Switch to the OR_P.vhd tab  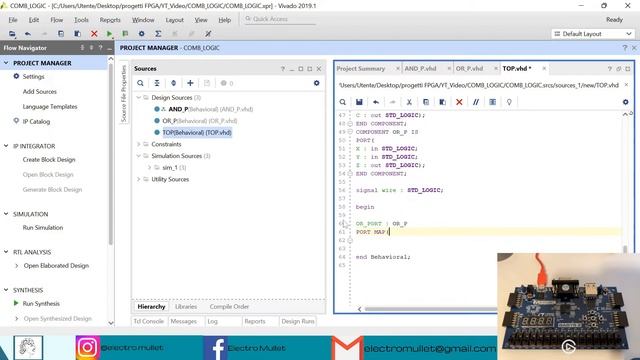click(469, 69)
